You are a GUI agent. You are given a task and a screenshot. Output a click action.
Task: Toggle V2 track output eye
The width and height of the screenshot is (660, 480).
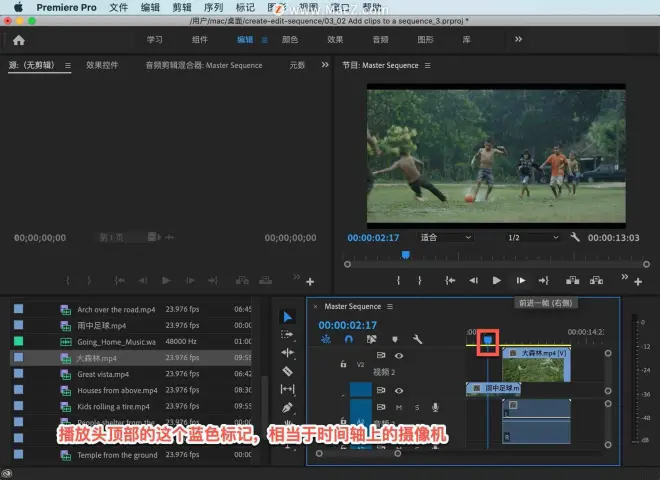click(x=399, y=356)
